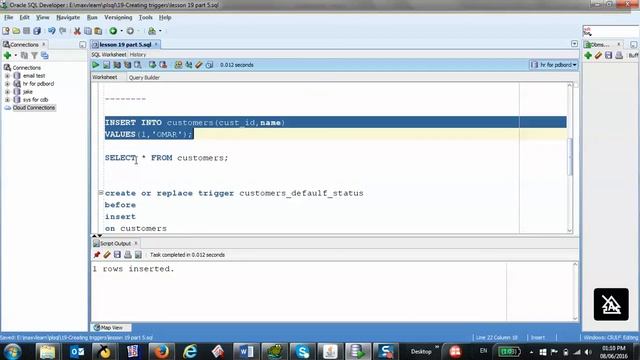Image resolution: width=640 pixels, height=360 pixels.
Task: Add new connection with green plus icon
Action: (x=7, y=56)
